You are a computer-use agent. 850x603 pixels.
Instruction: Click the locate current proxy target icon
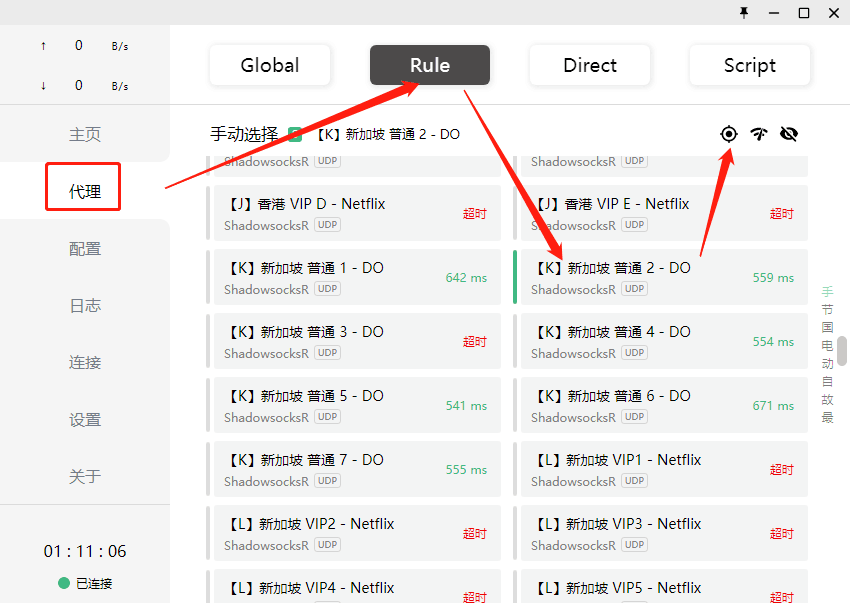click(x=729, y=134)
